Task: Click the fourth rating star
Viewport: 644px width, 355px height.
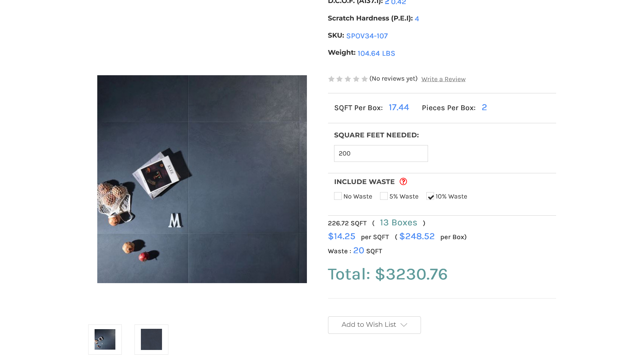Action: coord(356,79)
